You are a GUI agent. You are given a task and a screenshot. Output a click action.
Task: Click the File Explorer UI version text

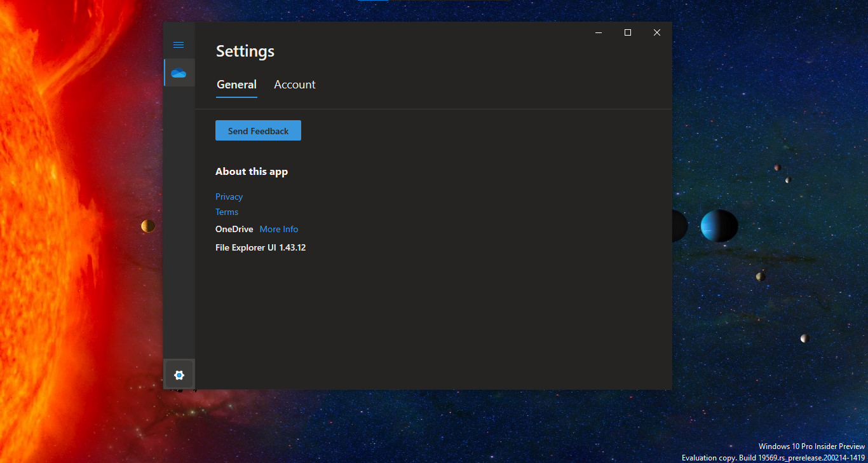[x=261, y=247]
